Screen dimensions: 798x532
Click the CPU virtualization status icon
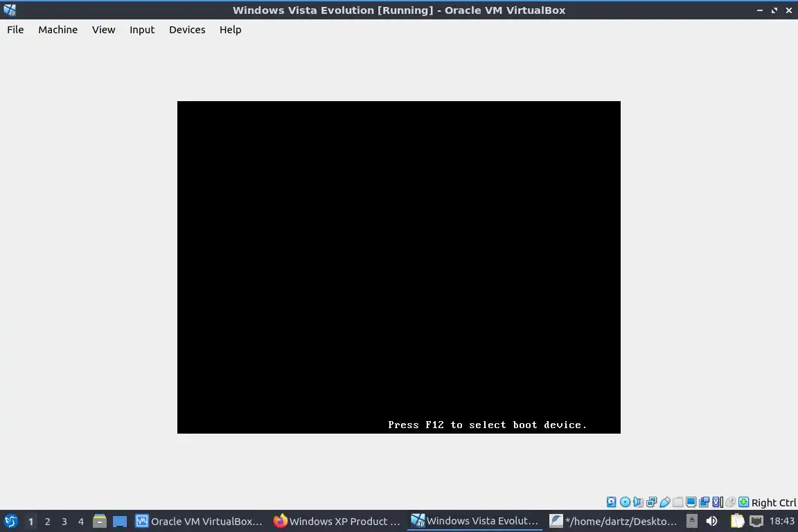tap(718, 502)
